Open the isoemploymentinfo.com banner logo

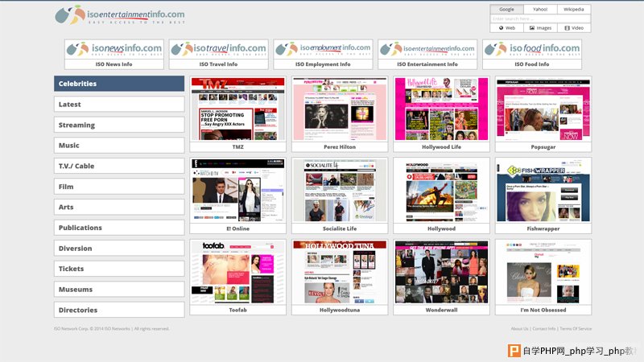(x=323, y=49)
